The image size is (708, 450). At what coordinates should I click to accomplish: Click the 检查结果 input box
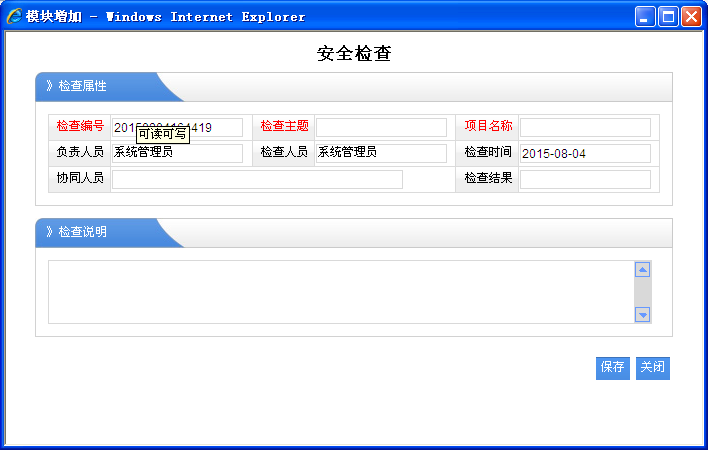pyautogui.click(x=585, y=179)
